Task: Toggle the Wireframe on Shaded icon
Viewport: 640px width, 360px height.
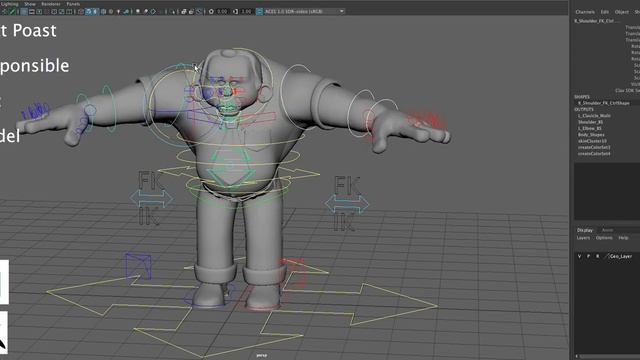Action: point(103,11)
